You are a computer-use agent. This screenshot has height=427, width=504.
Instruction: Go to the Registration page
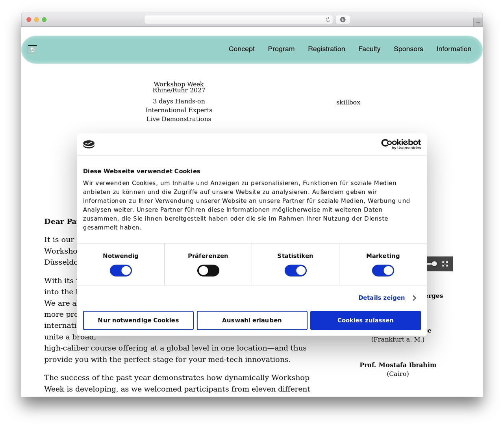coord(326,49)
